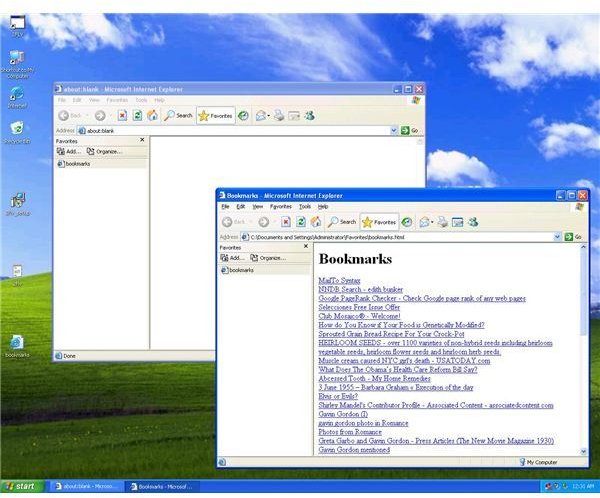Open MailTo Syntax link
Screen dimensions: 600x498
point(339,280)
